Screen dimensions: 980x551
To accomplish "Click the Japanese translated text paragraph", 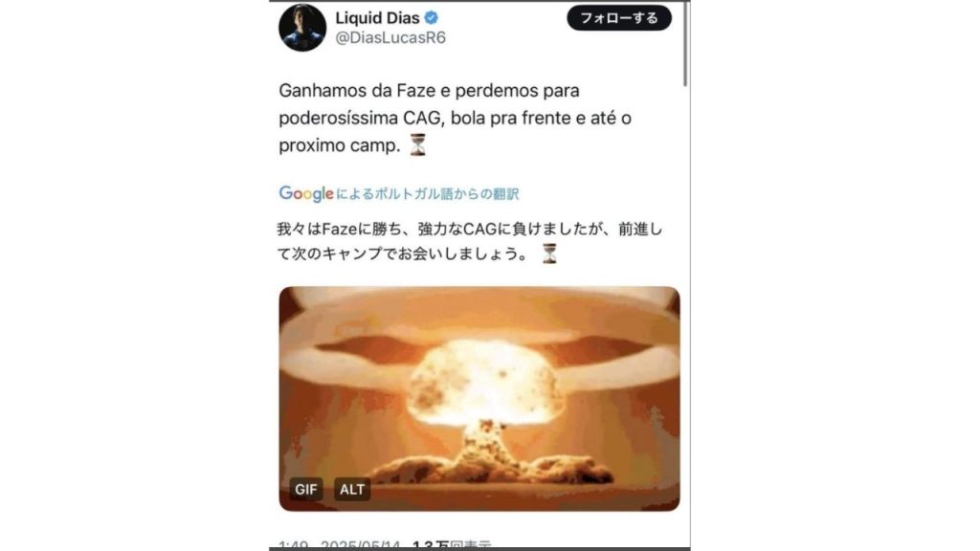I will coord(470,241).
